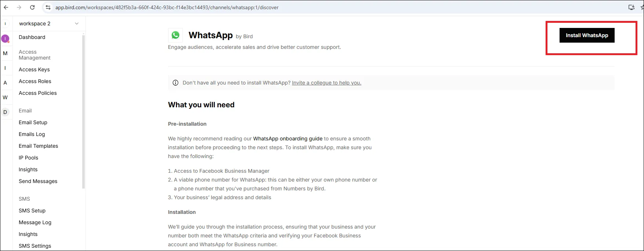This screenshot has width=644, height=251.
Task: Go to IP Pools
Action: coord(29,158)
